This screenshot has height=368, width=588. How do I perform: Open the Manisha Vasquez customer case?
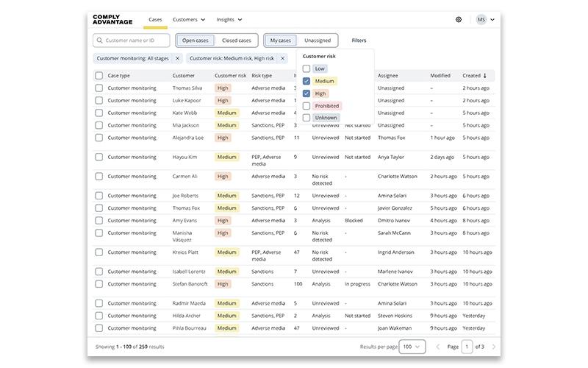pyautogui.click(x=182, y=236)
